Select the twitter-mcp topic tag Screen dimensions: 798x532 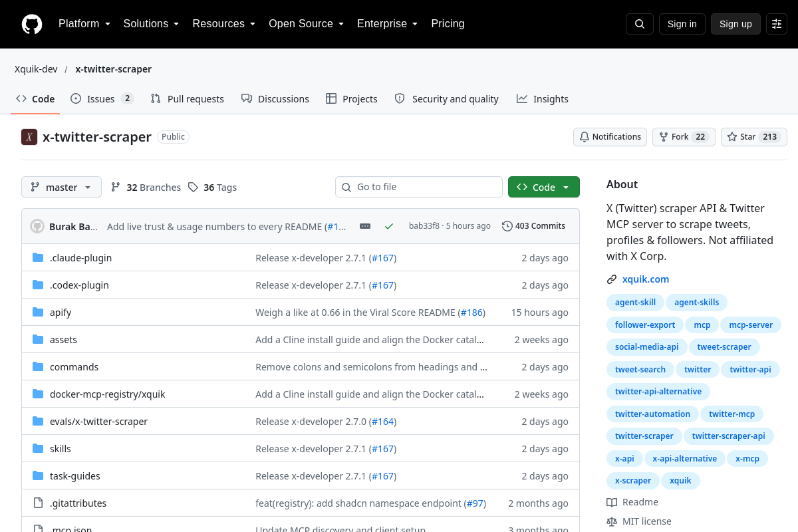731,414
